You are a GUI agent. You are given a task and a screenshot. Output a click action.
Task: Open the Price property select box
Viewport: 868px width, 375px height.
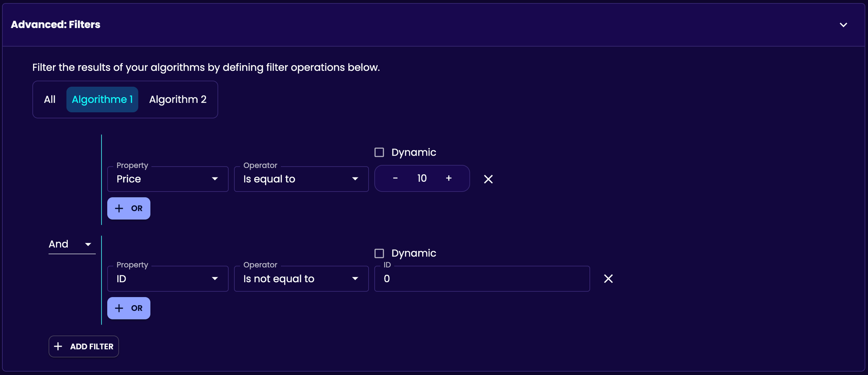tap(168, 179)
